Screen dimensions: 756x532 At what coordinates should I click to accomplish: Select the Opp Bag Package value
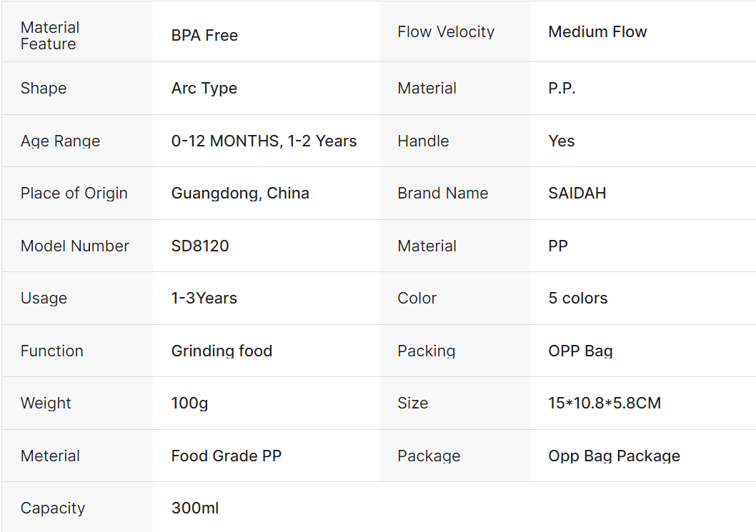614,456
